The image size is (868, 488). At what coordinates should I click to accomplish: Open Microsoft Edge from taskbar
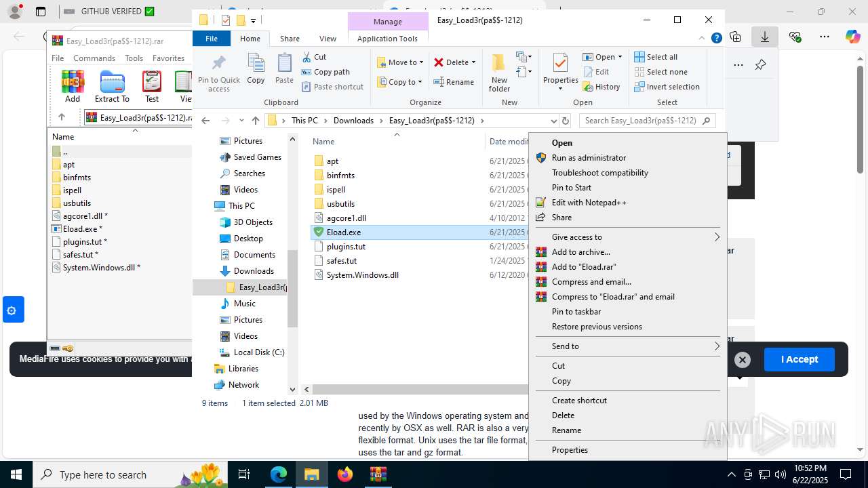[x=279, y=474]
